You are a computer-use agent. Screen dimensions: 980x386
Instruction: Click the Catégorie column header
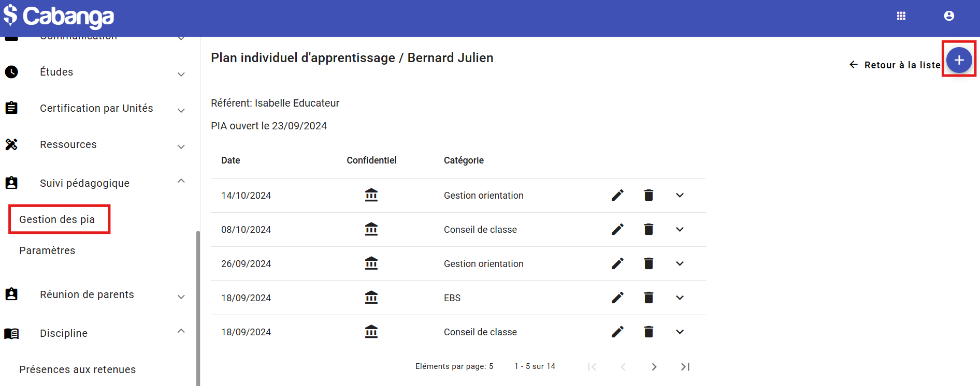[x=464, y=160]
